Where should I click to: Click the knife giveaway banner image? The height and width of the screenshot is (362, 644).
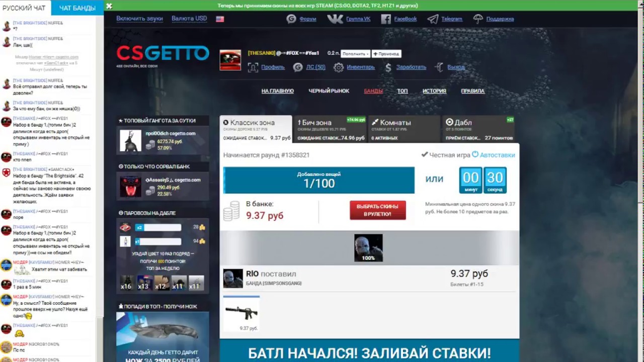pyautogui.click(x=163, y=337)
